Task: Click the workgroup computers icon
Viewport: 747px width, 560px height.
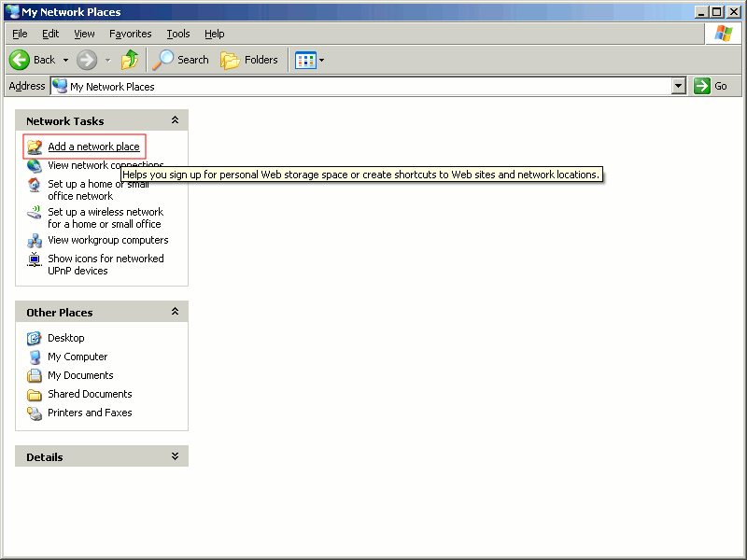Action: (x=35, y=241)
